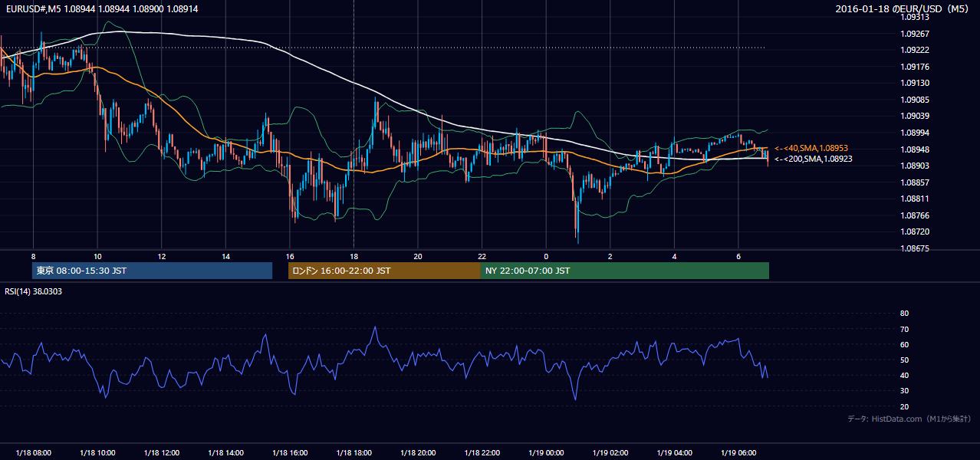Click the RSI scale label 70

[904, 330]
